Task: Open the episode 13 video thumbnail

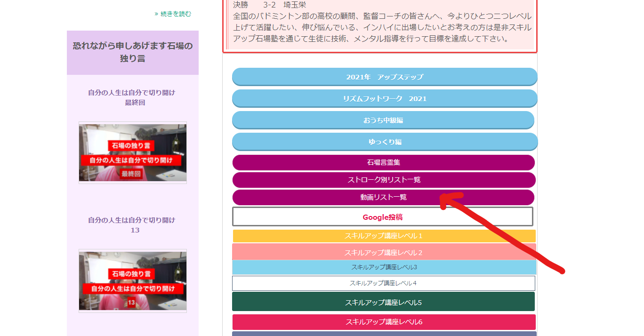Action: pyautogui.click(x=133, y=280)
